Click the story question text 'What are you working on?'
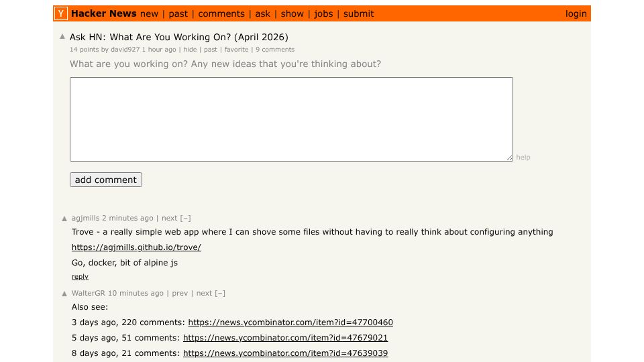The height and width of the screenshot is (362, 644). pos(129,64)
